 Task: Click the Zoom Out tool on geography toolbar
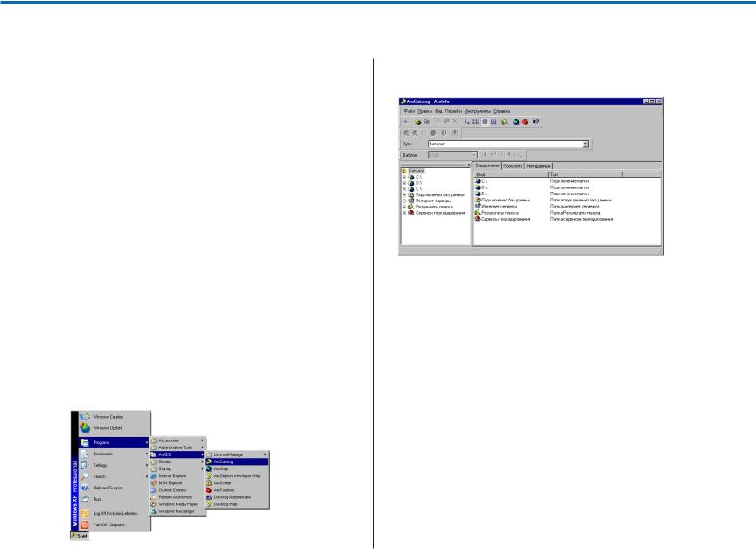click(x=415, y=133)
